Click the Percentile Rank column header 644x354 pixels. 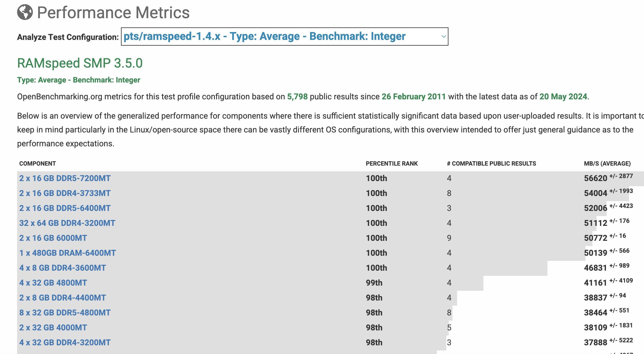(391, 164)
